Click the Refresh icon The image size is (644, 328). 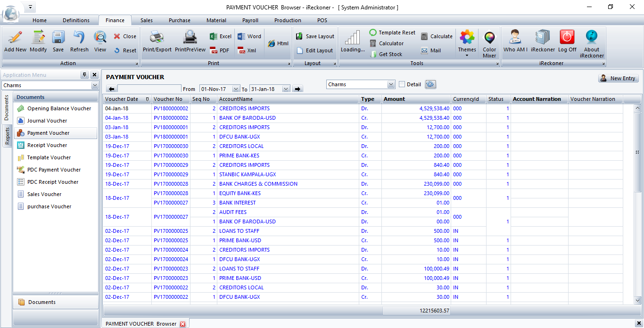[x=79, y=38]
